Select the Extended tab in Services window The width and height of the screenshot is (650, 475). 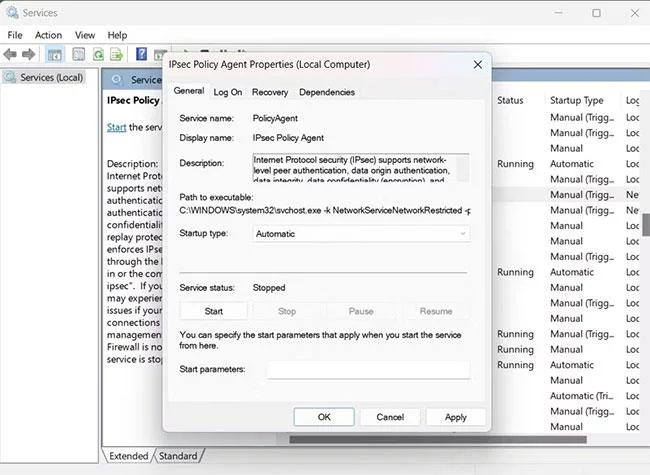[x=129, y=456]
